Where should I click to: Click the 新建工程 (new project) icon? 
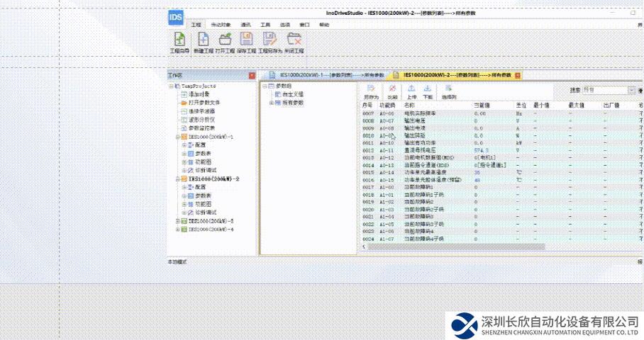point(202,42)
